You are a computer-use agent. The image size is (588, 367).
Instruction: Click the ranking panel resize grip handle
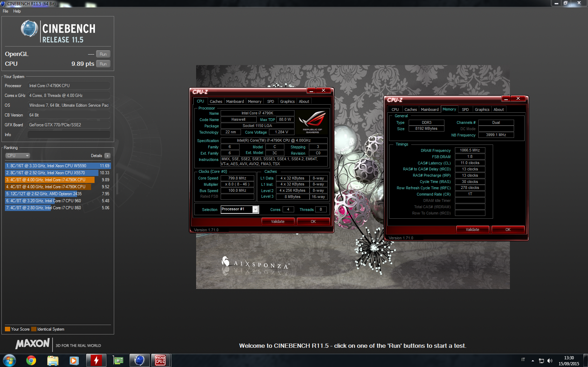coord(117,184)
